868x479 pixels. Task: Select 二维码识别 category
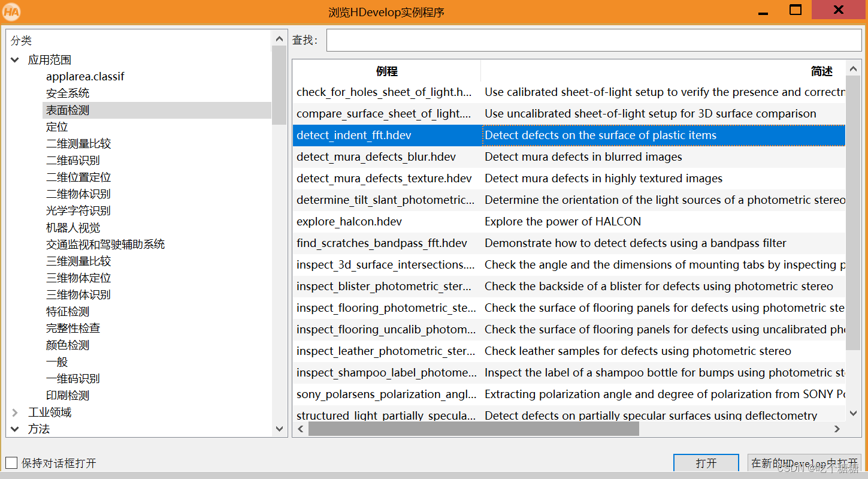(x=73, y=161)
